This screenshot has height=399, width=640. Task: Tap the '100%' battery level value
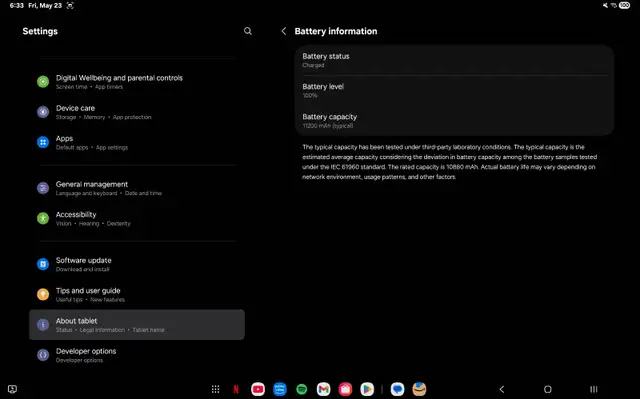[x=310, y=95]
